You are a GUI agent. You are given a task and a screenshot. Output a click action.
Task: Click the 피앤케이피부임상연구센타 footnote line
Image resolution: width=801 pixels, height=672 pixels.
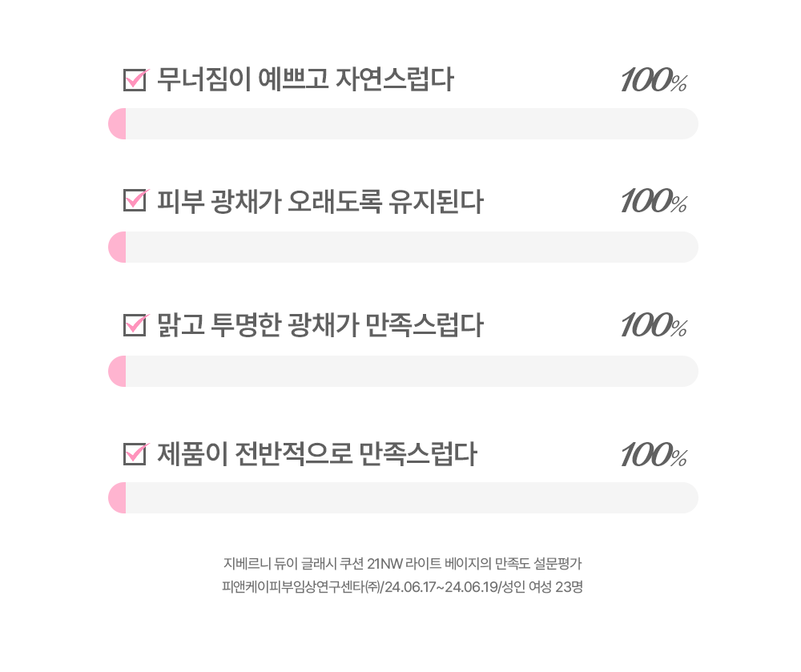pos(403,587)
